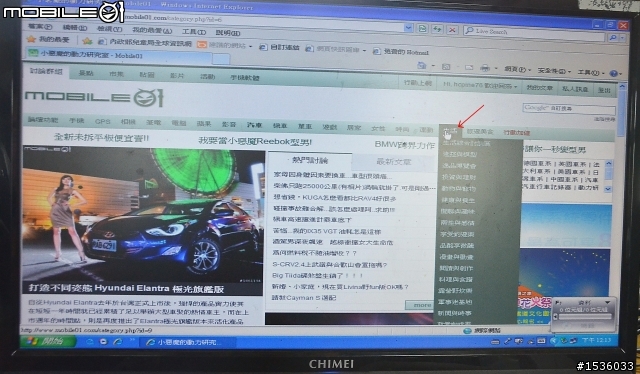Open the 網頁(P) command bar menu

[518, 69]
